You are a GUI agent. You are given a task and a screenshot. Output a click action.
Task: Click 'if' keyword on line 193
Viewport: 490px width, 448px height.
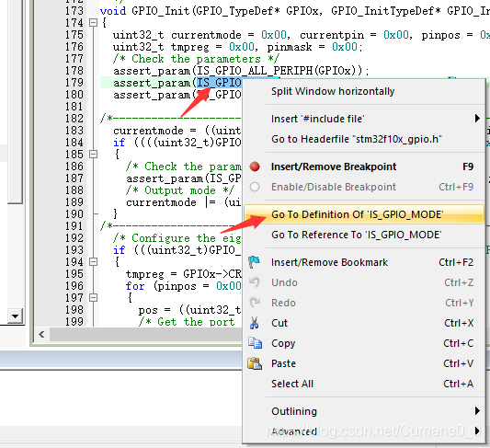(x=120, y=250)
